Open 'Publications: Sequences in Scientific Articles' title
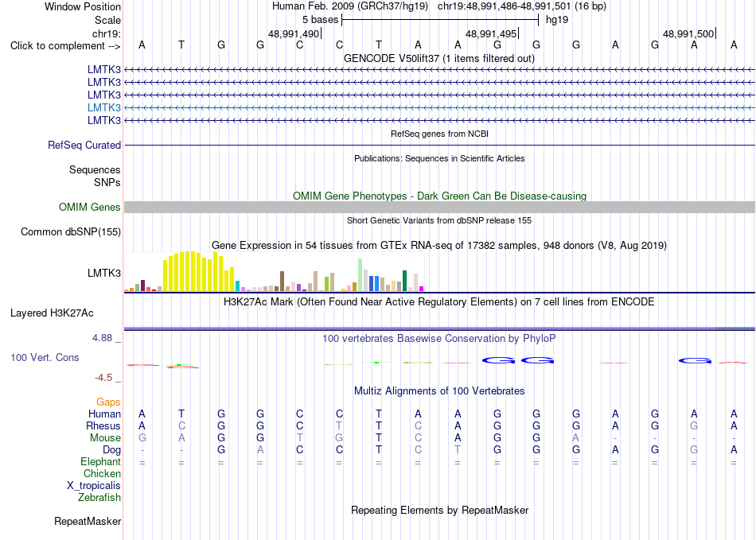 tap(439, 158)
